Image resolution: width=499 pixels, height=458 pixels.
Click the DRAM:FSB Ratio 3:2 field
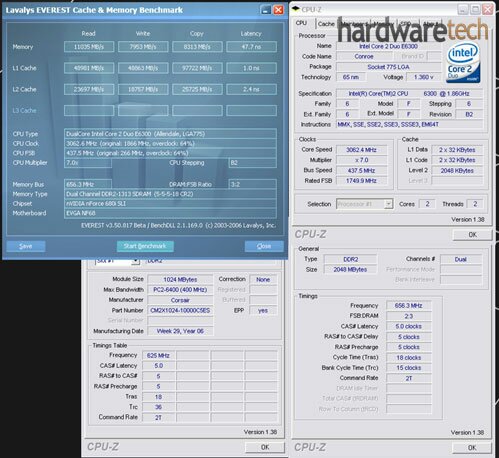tap(253, 184)
